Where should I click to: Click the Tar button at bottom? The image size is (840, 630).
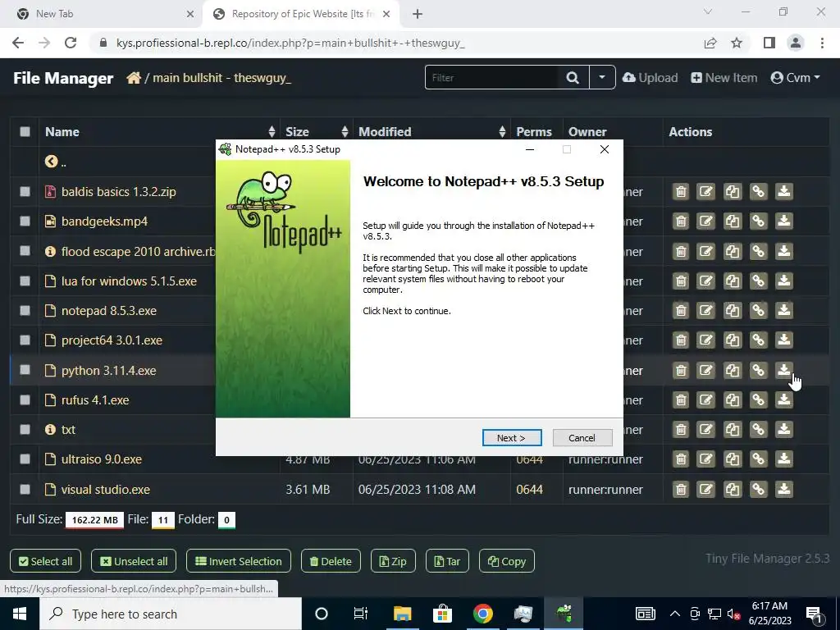click(x=447, y=561)
